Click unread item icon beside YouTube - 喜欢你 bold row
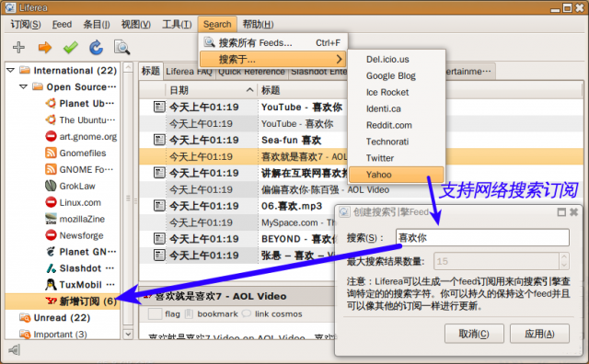The width and height of the screenshot is (589, 364). coord(159,107)
